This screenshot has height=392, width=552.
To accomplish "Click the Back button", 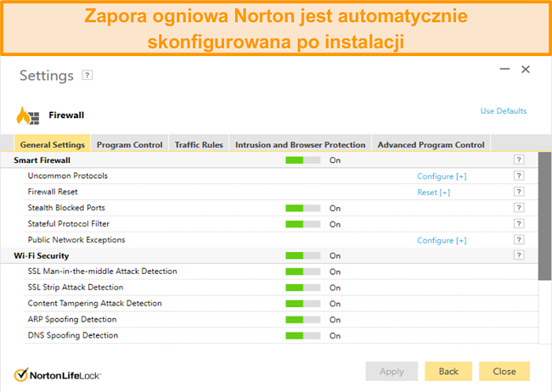I will click(x=448, y=372).
